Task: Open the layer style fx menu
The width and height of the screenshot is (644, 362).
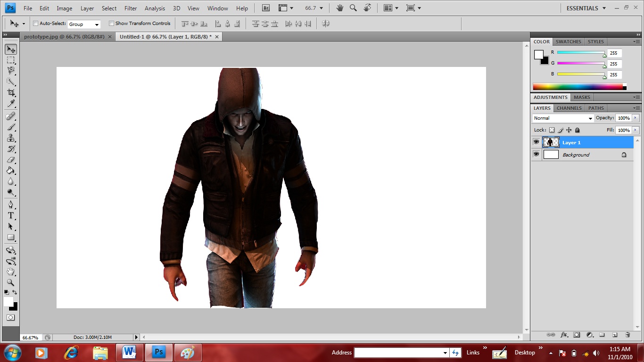Action: [564, 335]
